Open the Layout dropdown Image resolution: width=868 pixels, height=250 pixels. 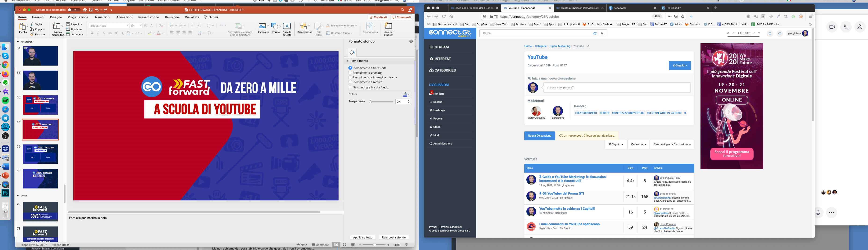(74, 24)
